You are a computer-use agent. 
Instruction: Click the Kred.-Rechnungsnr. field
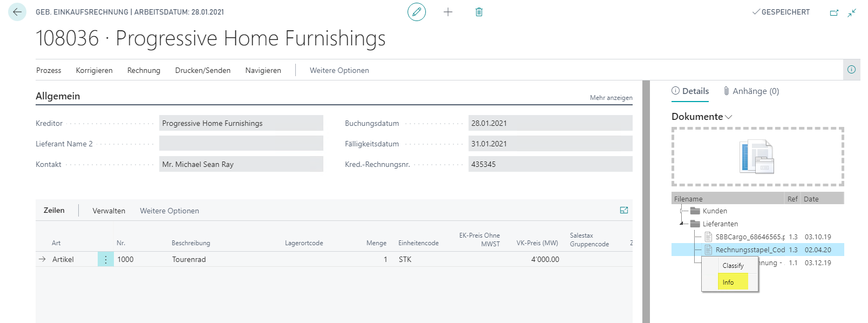(551, 164)
